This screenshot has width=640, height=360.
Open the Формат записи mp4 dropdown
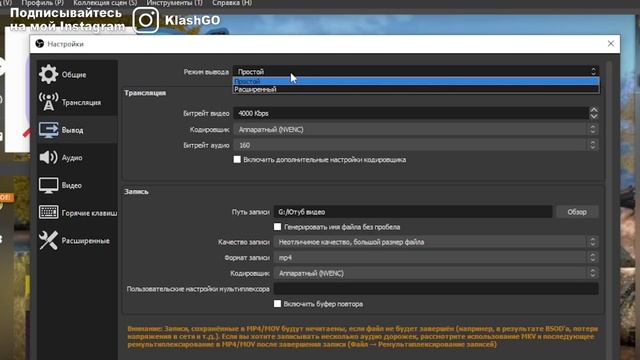(436, 258)
